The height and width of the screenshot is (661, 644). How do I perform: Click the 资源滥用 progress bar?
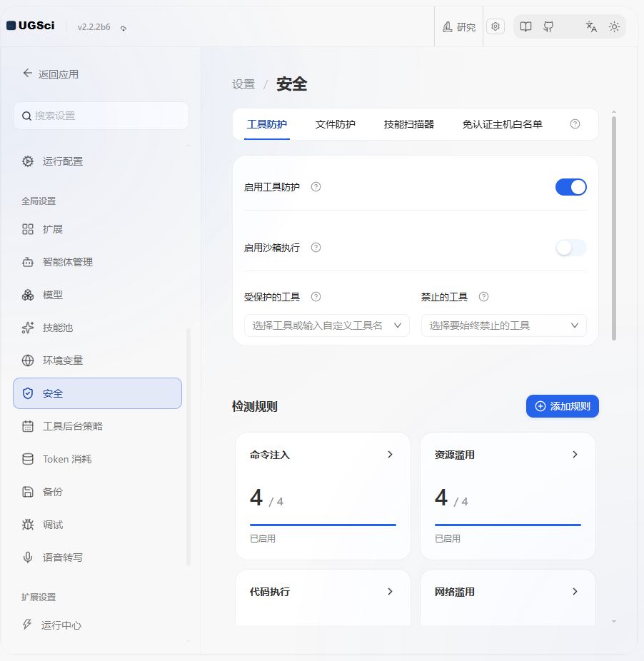[508, 525]
